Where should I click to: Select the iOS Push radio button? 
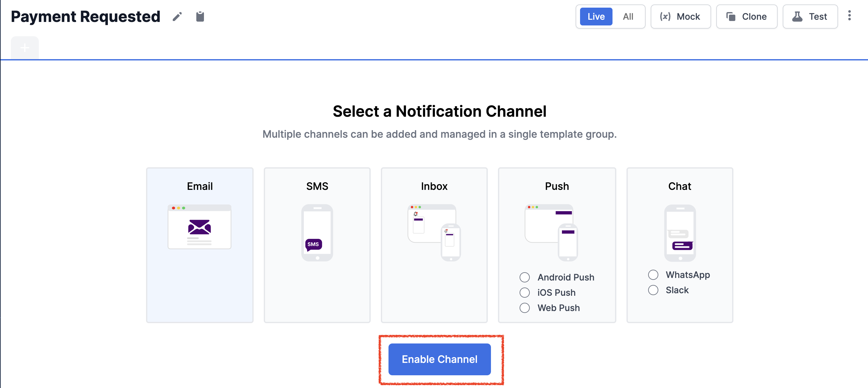524,293
